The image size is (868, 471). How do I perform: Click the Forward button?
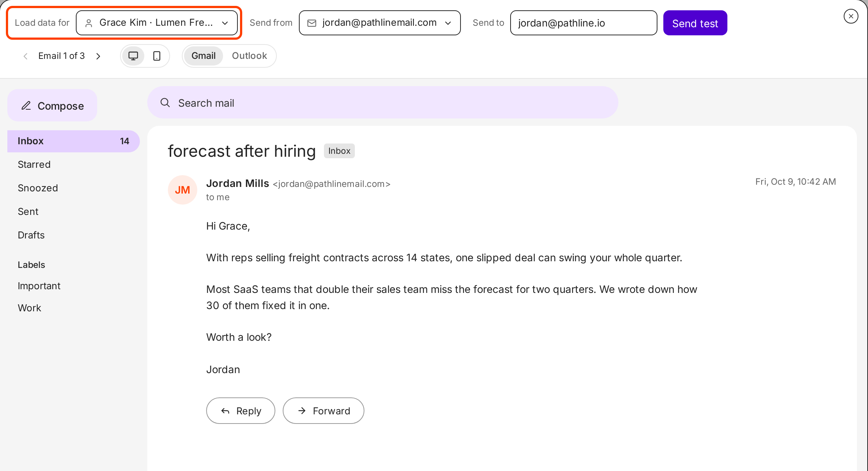[x=324, y=411]
